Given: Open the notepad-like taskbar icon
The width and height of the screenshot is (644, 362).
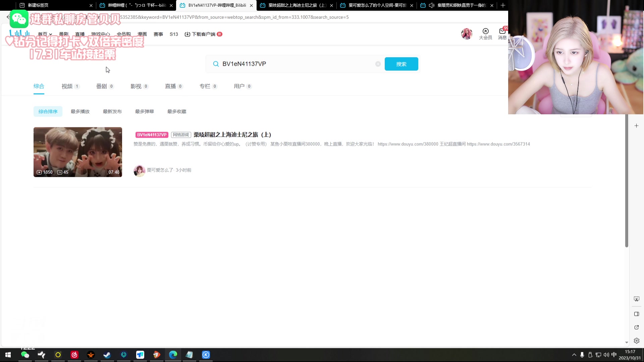Looking at the screenshot, I should click(x=190, y=355).
